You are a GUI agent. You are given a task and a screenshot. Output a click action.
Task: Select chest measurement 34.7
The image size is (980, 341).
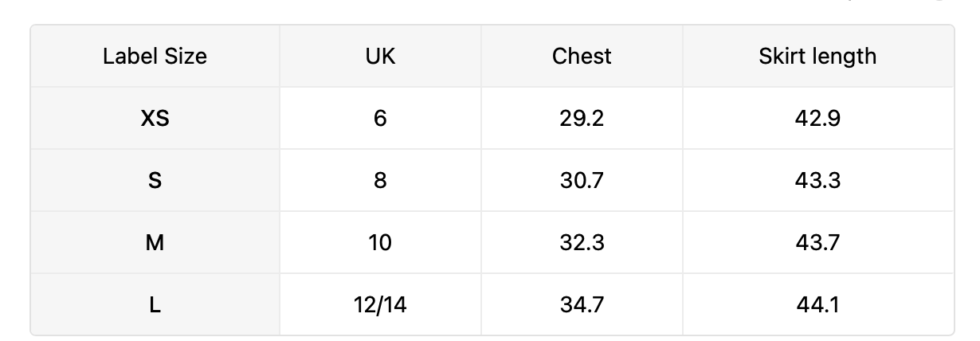pos(582,304)
